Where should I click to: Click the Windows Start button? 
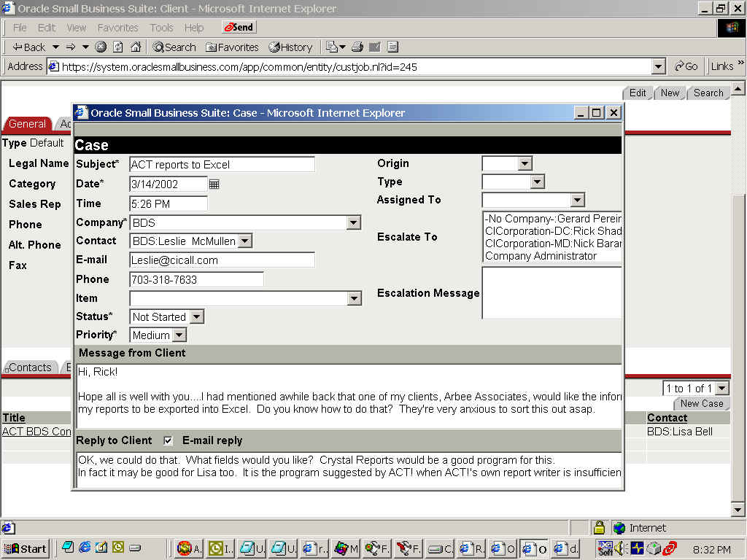point(26,549)
